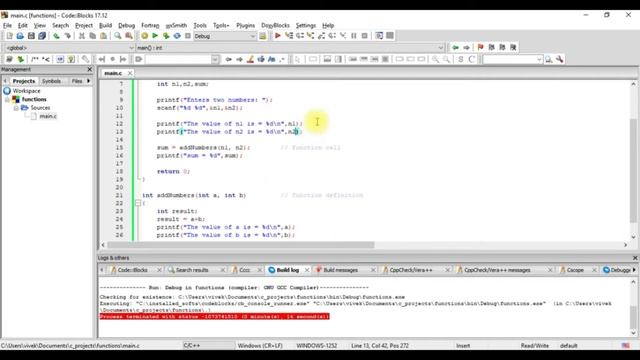This screenshot has width=640, height=360.
Task: Click the New file toolbar icon
Action: coord(9,36)
